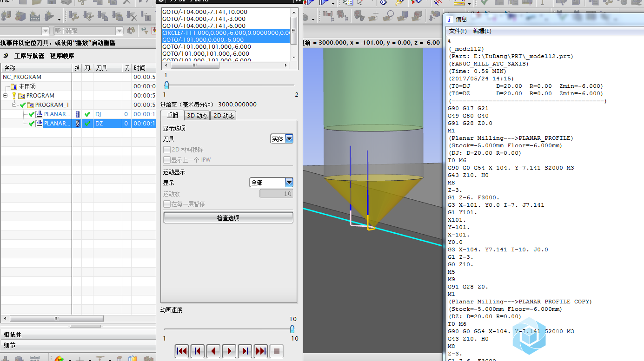Click the ruler measure toolbar icon

[459, 3]
